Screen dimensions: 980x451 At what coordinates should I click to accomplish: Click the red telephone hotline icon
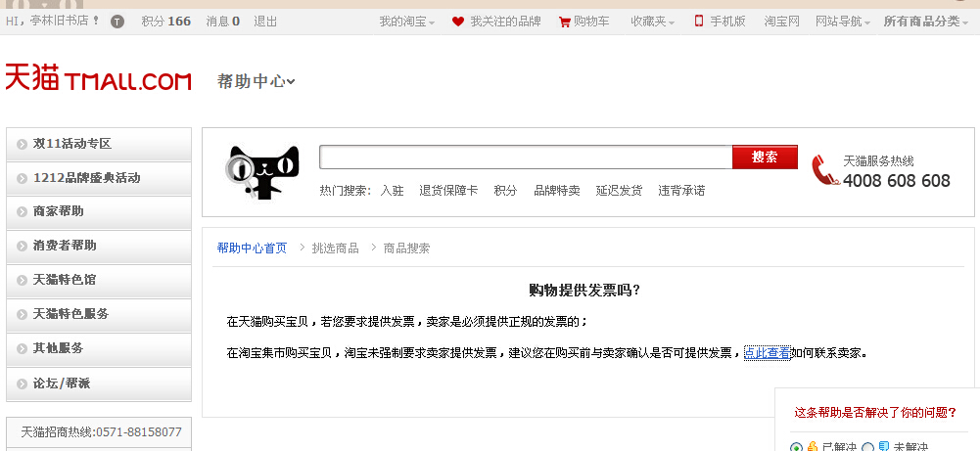[824, 170]
